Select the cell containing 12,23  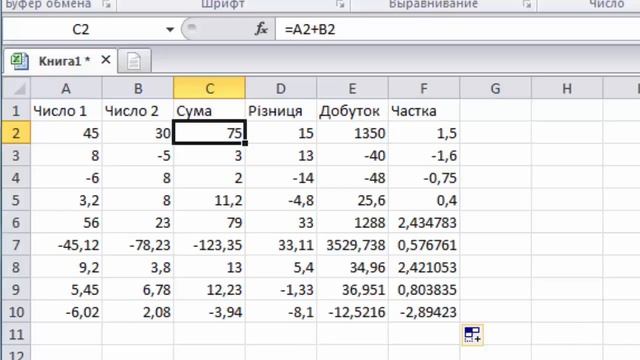(209, 289)
